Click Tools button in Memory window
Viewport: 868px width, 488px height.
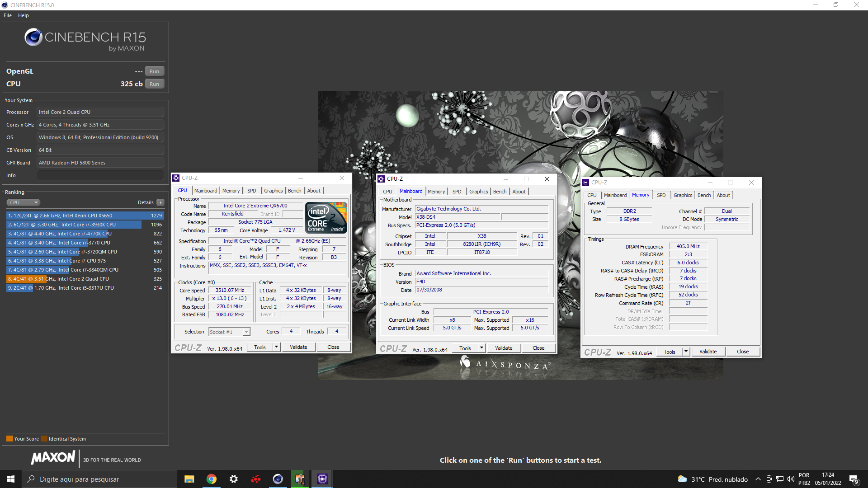pos(670,352)
